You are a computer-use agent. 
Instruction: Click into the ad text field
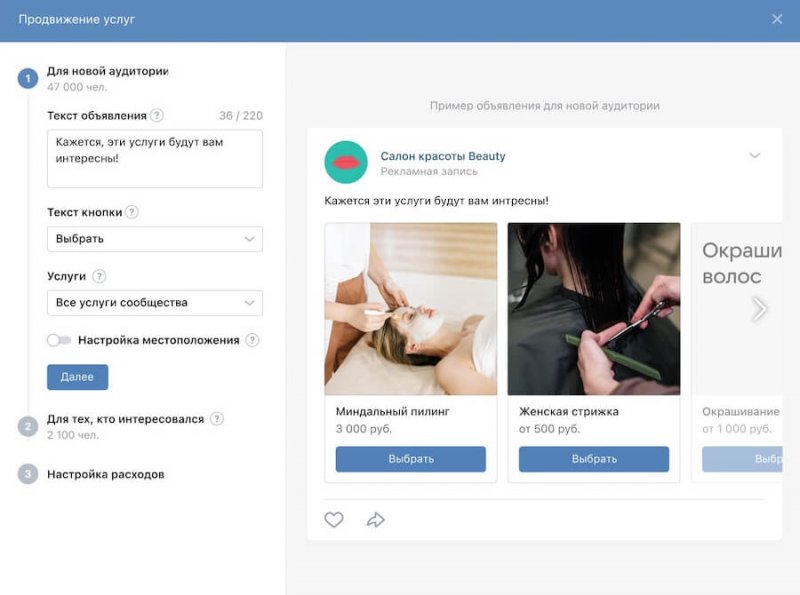tap(155, 159)
